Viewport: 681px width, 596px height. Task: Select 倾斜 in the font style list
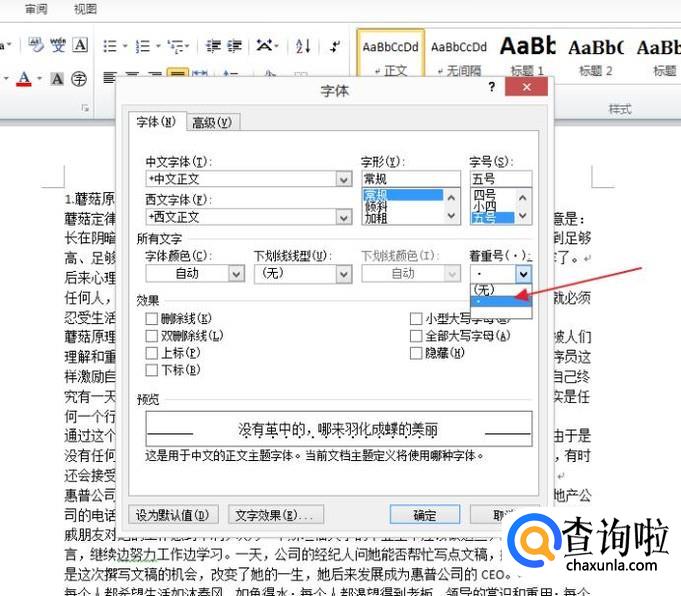[403, 206]
